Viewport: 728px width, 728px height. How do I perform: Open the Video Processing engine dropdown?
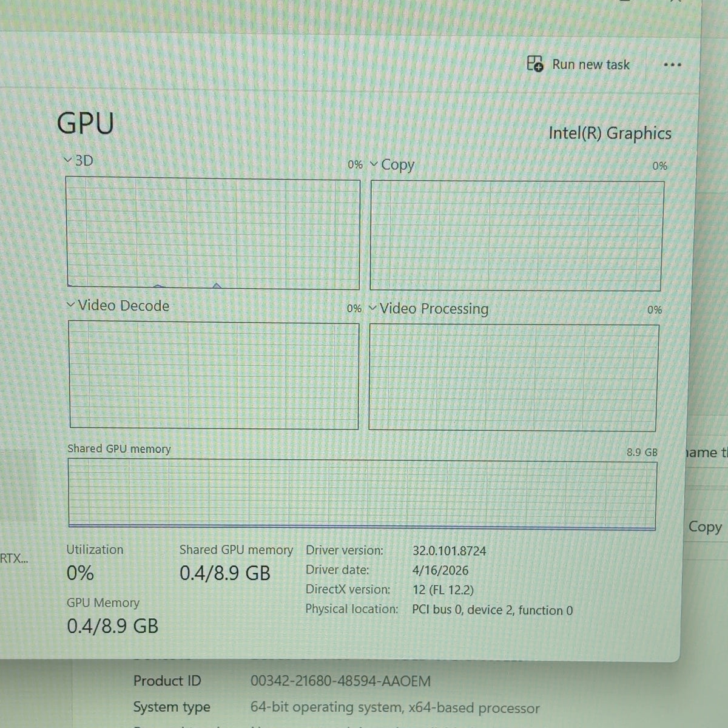tap(372, 308)
